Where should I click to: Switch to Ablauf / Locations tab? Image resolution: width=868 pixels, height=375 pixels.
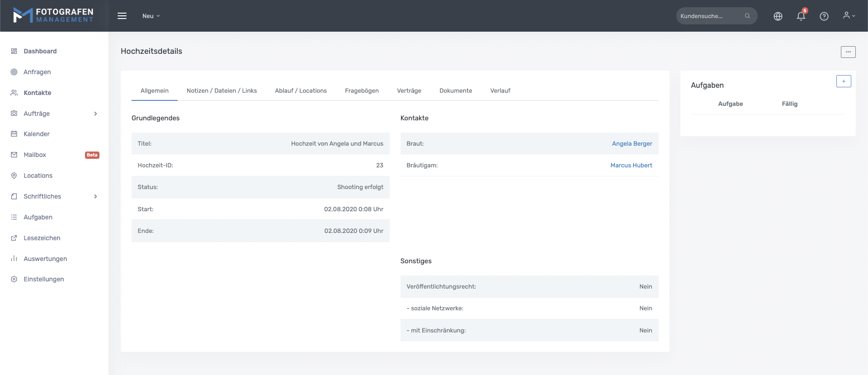pyautogui.click(x=301, y=90)
